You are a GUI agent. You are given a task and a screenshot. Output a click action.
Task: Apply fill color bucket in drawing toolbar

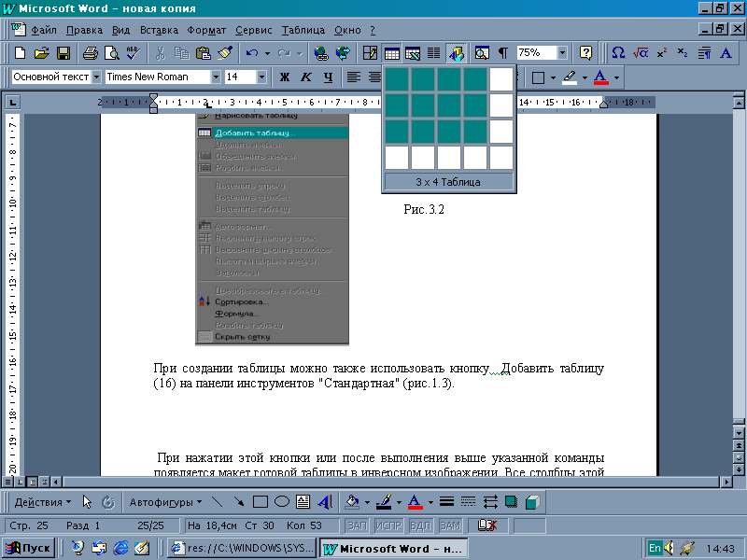pyautogui.click(x=352, y=502)
